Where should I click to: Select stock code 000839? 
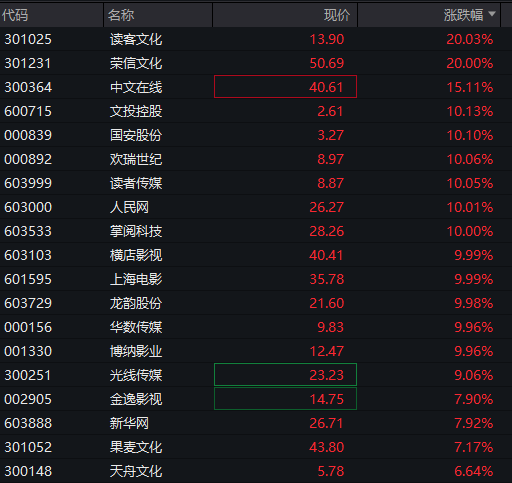tap(28, 135)
